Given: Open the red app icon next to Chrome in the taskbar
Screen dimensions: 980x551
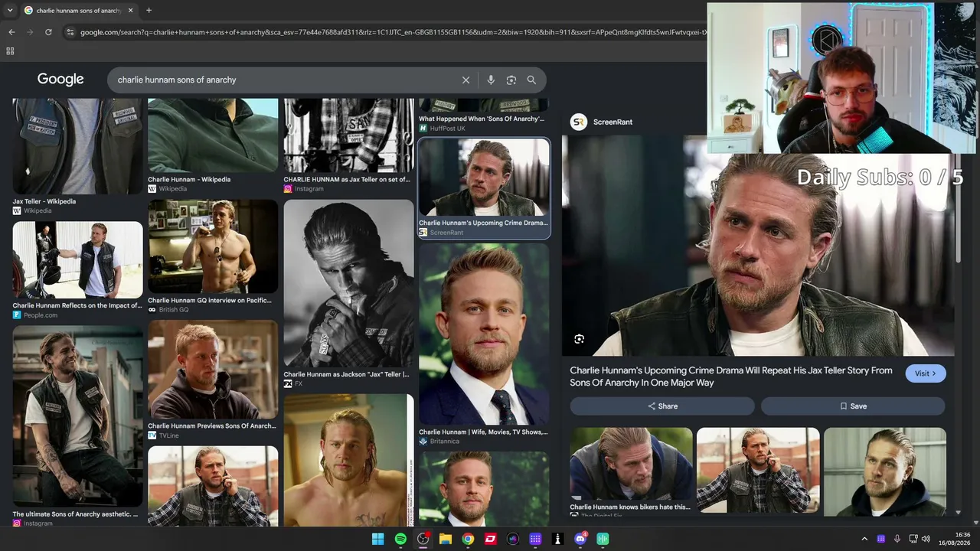Looking at the screenshot, I should 490,539.
